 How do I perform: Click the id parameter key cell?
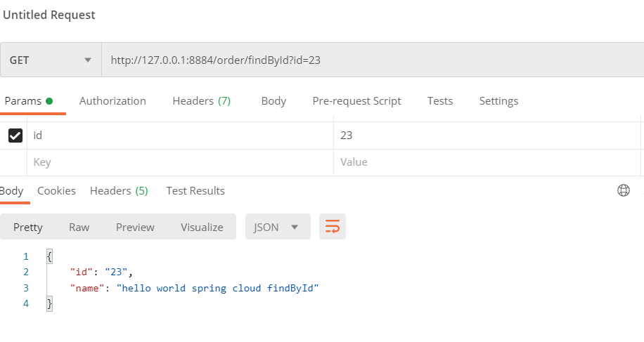coord(180,136)
